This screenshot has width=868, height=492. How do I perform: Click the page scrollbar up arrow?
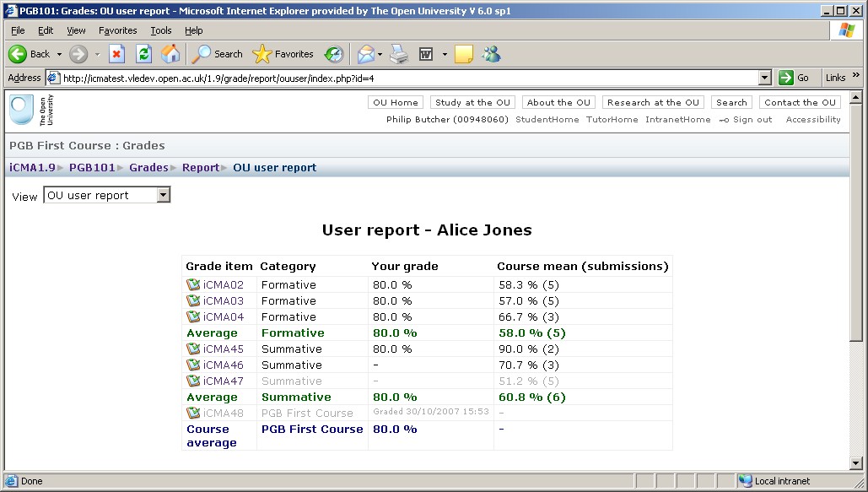pyautogui.click(x=856, y=98)
